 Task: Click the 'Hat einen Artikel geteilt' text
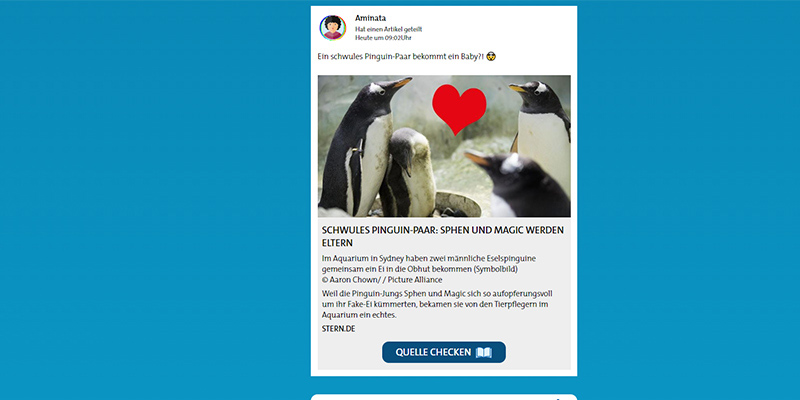pos(388,30)
